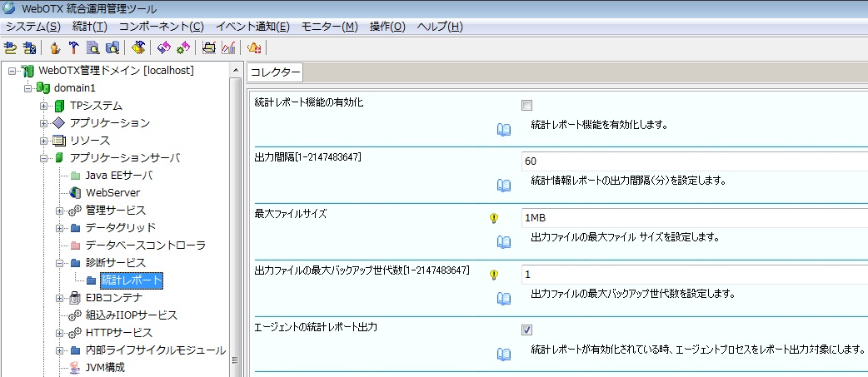Click the hammer tool icon in toolbar
The height and width of the screenshot is (377, 868).
(x=74, y=47)
